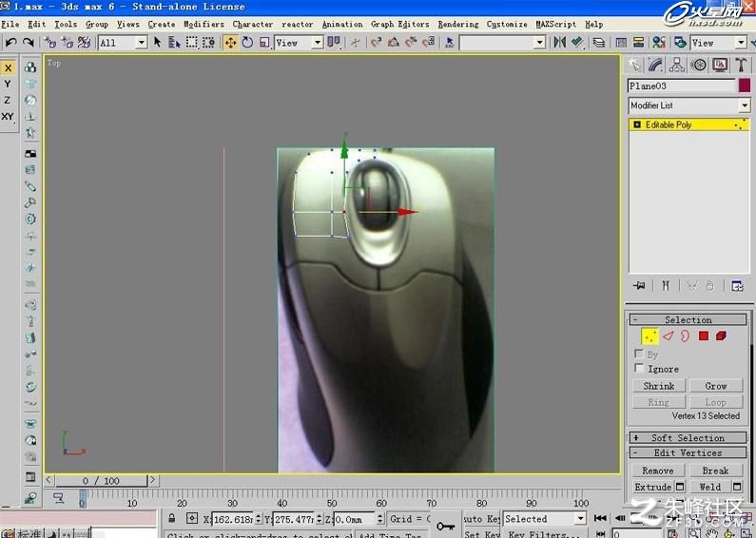Open the Hierarchy command panel tab
The height and width of the screenshot is (538, 756).
point(677,65)
